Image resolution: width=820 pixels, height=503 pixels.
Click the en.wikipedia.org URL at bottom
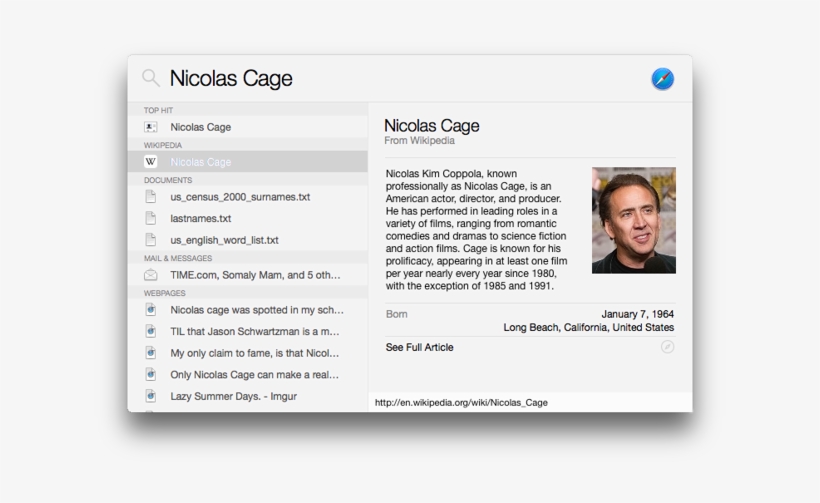(x=461, y=403)
